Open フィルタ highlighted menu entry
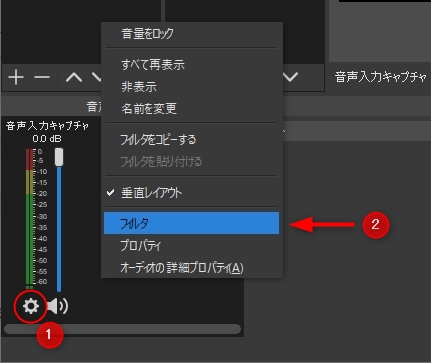 (x=191, y=223)
